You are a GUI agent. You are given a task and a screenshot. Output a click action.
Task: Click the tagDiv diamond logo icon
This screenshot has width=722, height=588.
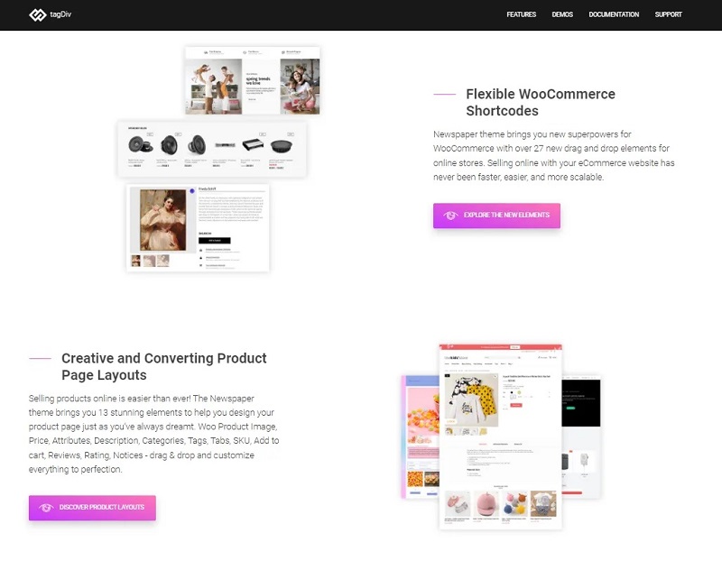(37, 14)
